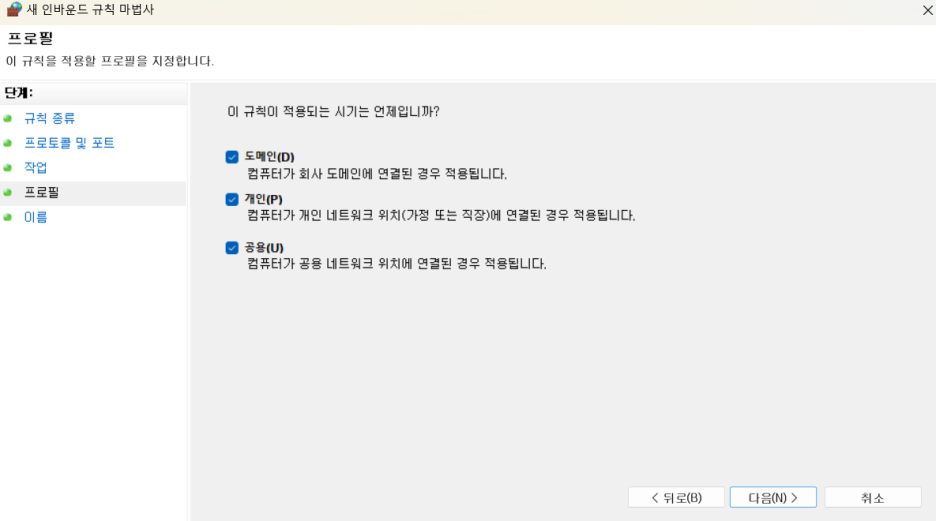
Task: Click green bullet beside 프로필 step
Action: 8,192
